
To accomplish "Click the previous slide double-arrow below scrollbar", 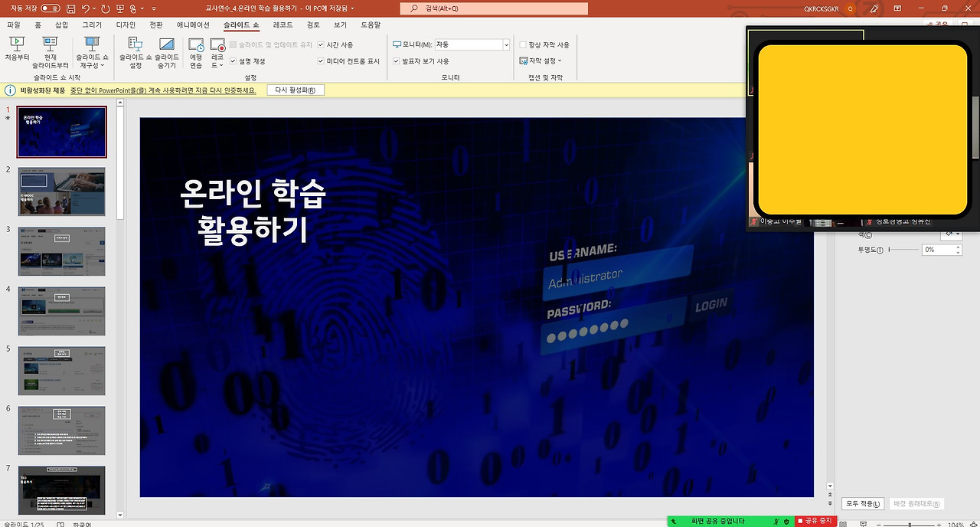I will [x=830, y=494].
